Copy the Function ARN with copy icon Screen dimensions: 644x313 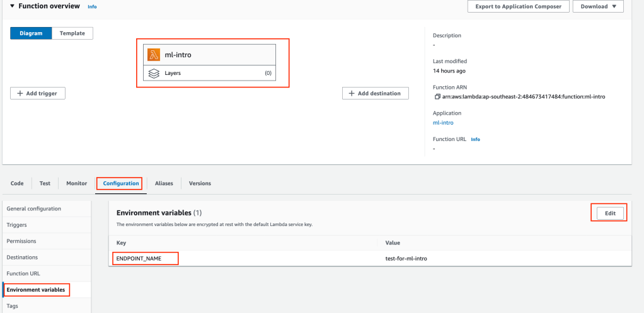(x=437, y=96)
